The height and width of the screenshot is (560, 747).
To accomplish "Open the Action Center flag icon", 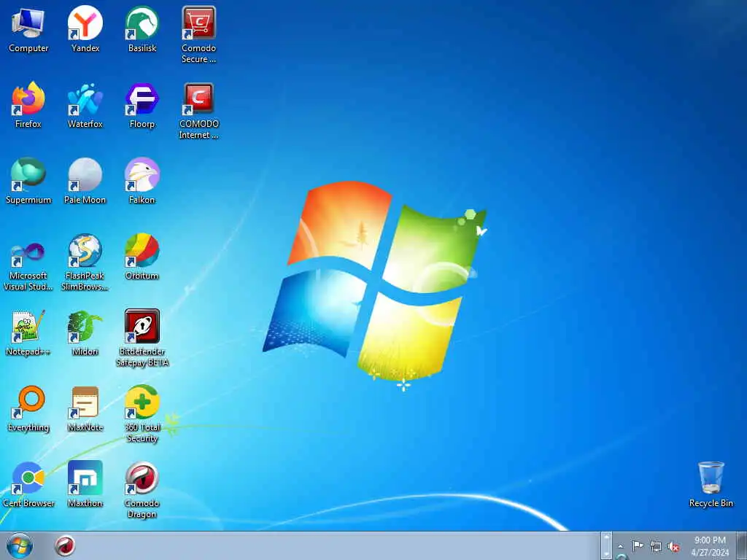I will 638,546.
